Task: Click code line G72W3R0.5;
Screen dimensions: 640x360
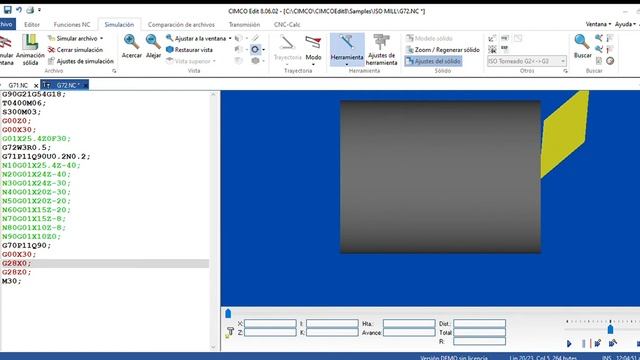Action: [27, 148]
